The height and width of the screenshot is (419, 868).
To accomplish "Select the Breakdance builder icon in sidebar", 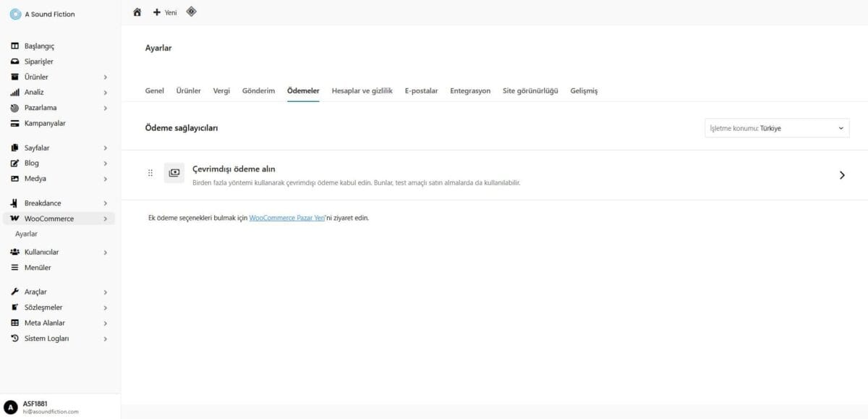I will tap(14, 203).
